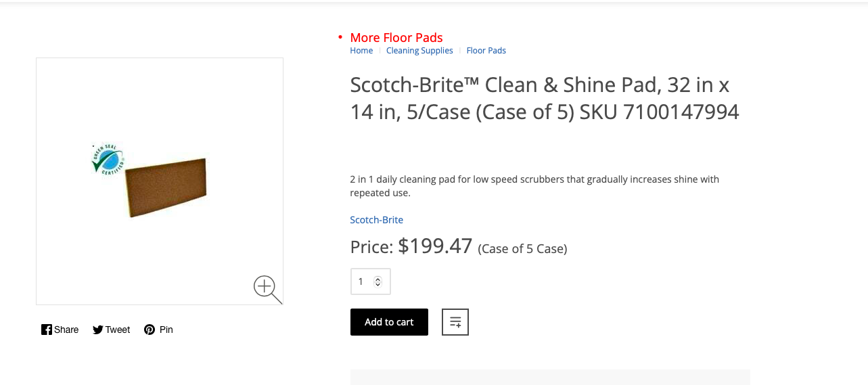Increase quantity with the up stepper arrow
Screen dimensions: 868x385
point(378,278)
